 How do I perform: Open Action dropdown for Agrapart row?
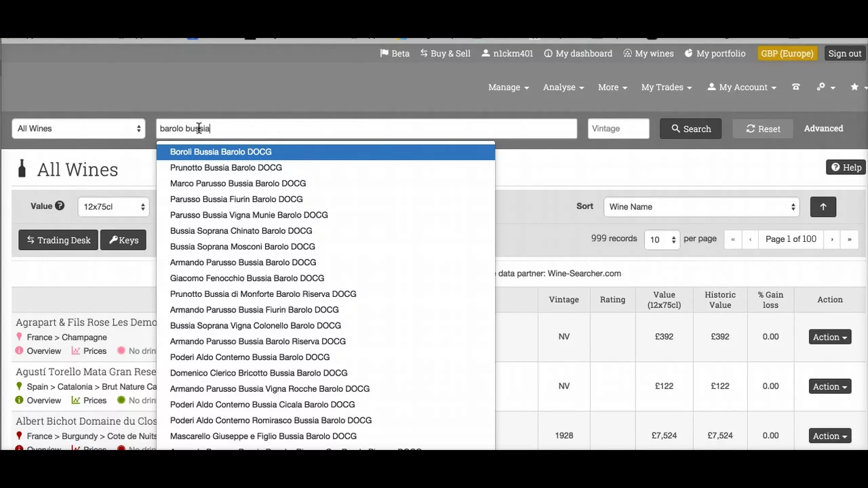pyautogui.click(x=830, y=337)
